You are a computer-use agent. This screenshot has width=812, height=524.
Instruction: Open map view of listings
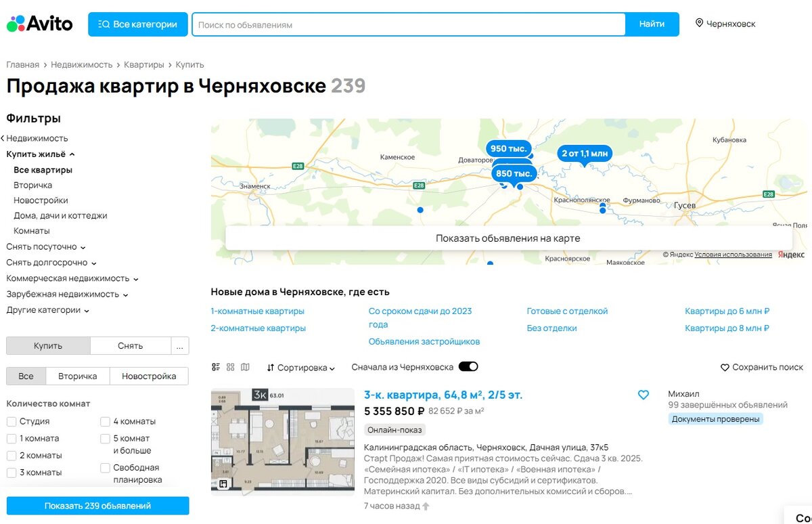[x=244, y=368]
